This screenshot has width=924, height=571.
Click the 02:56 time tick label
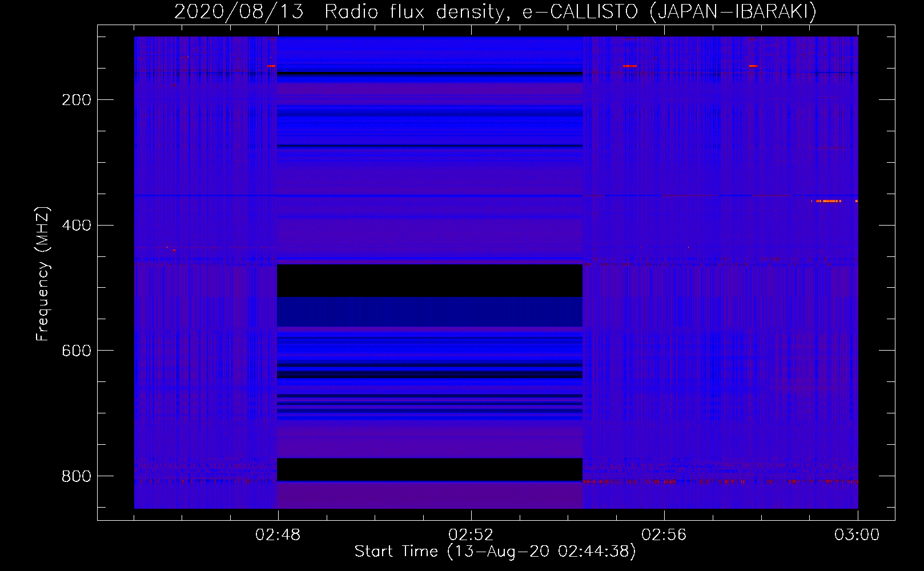point(664,535)
